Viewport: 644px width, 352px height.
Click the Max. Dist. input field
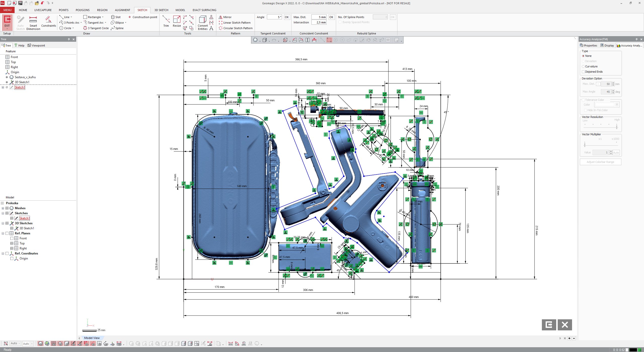(x=319, y=17)
